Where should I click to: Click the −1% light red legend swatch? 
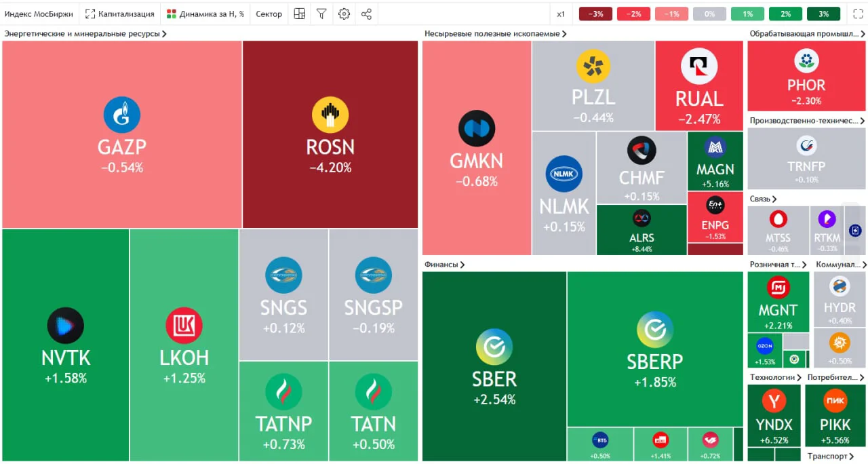tap(671, 14)
